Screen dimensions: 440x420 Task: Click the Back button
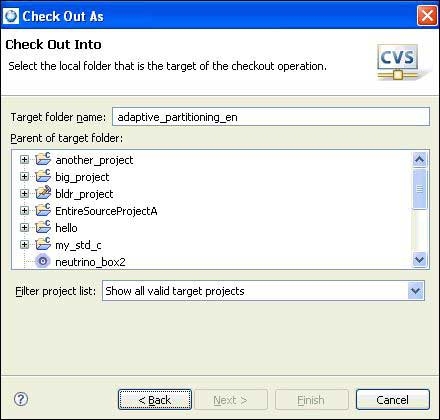coord(155,400)
